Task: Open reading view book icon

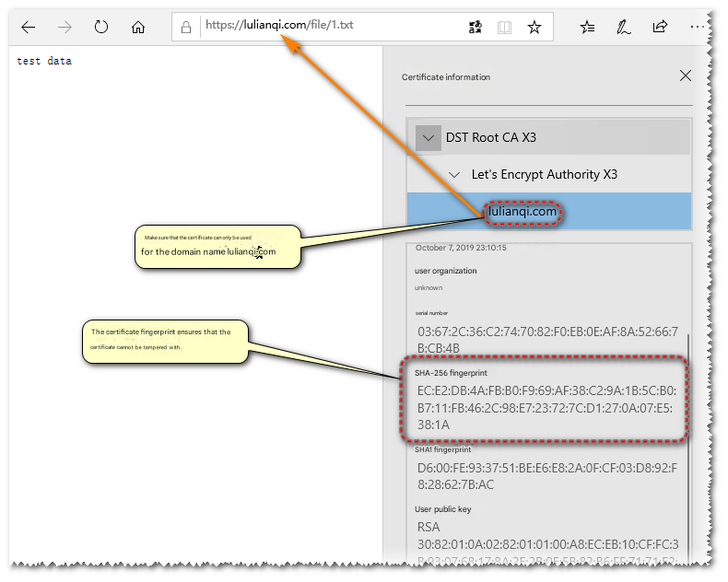Action: tap(504, 28)
